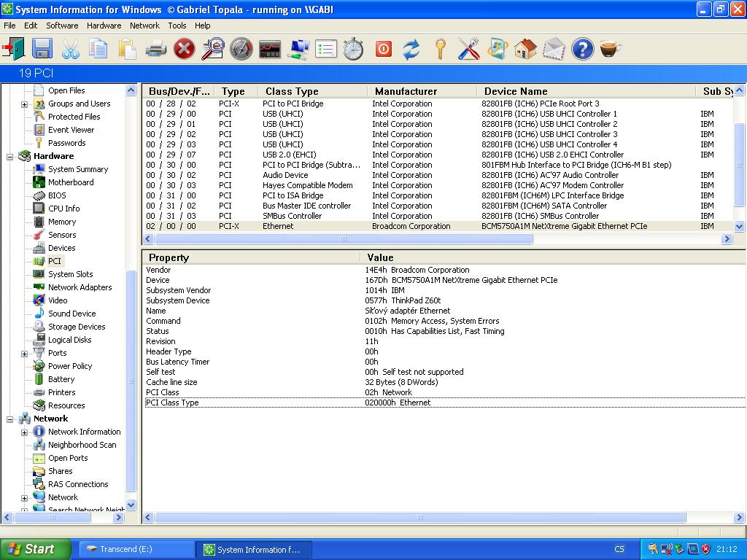Screen dimensions: 747x560
Task: Select Motherboard in the hardware tree
Action: point(71,182)
